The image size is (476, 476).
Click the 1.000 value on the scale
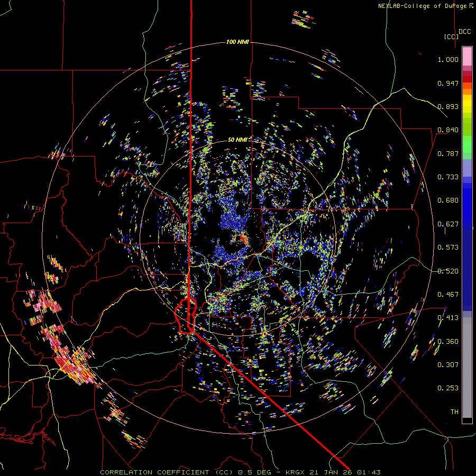(448, 59)
